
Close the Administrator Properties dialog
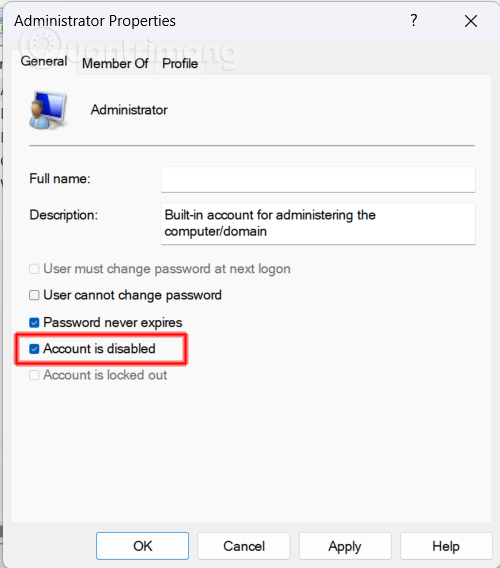(471, 21)
